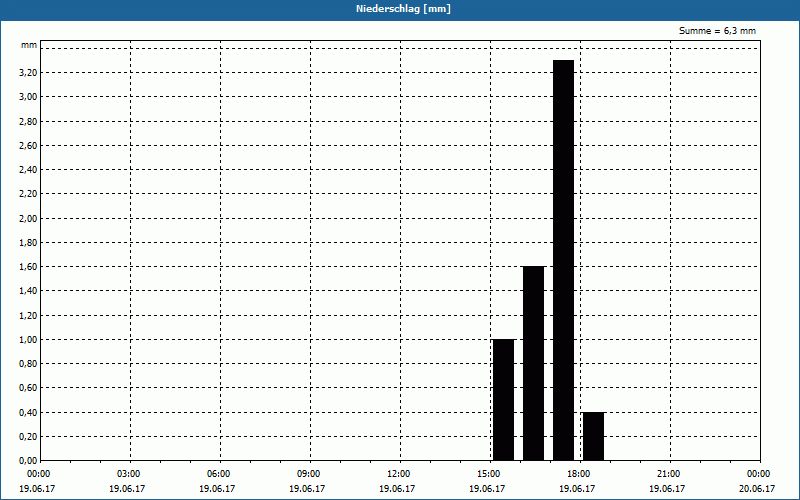Click the 0,20 y-axis label

pyautogui.click(x=28, y=436)
